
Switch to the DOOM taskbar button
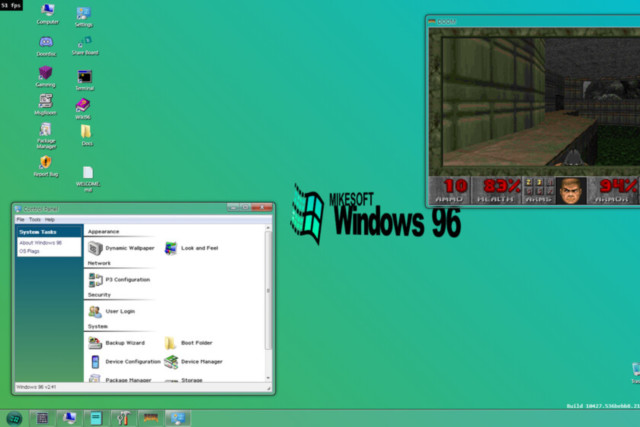[151, 418]
